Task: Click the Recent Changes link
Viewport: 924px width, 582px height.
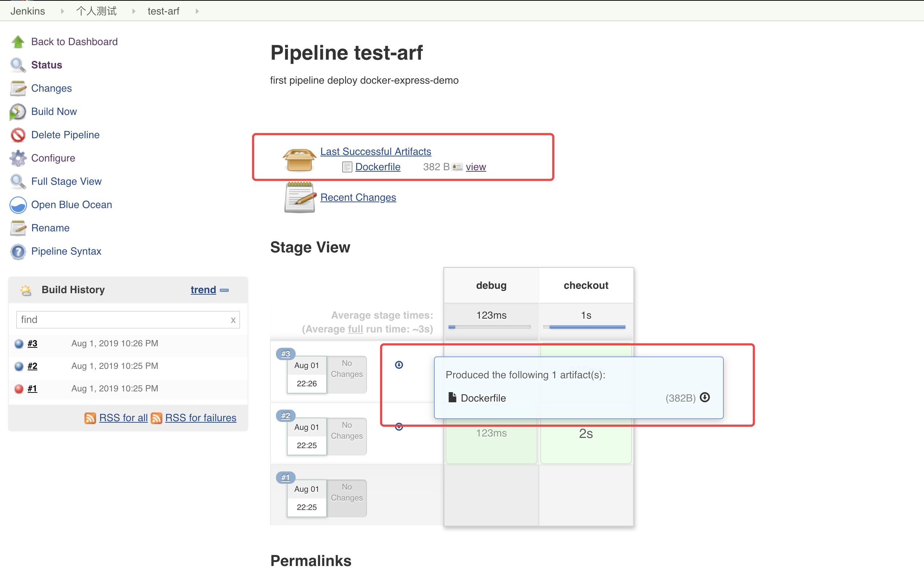Action: pos(358,197)
